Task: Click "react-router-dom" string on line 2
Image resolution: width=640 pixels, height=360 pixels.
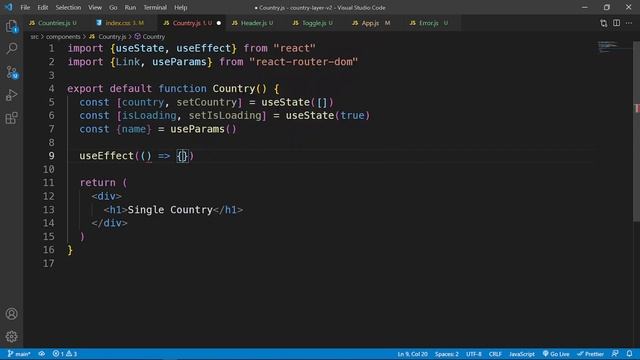Action: click(x=304, y=62)
